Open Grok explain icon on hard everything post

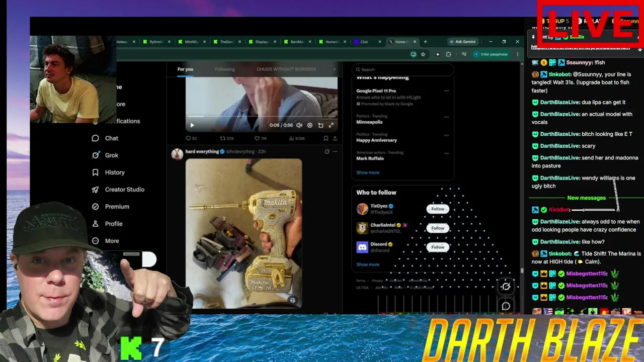(x=327, y=151)
